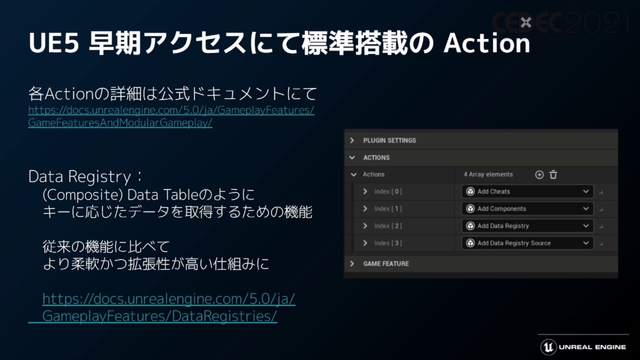
Task: Open the Add Components action dropdown
Action: point(527,209)
